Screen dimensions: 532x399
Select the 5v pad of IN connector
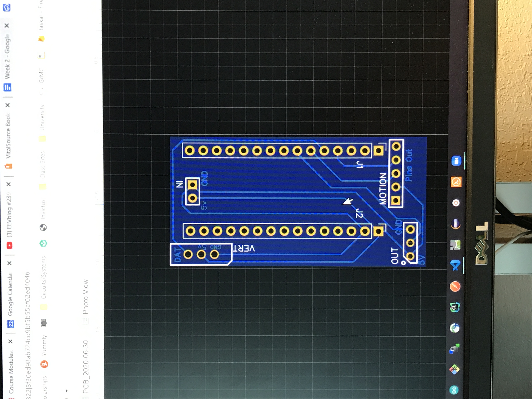pos(192,198)
